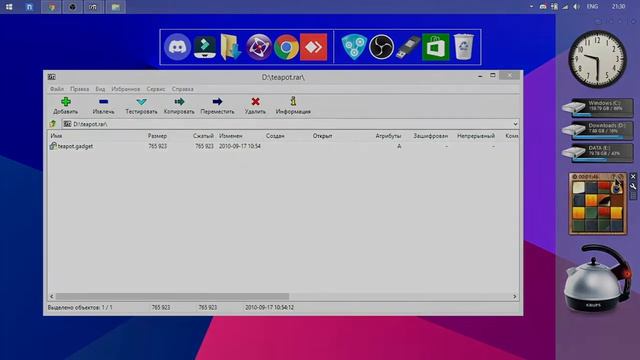Click the Копировать (Copy) toolbar button
Viewport: 640px width, 360px height.
click(x=179, y=105)
